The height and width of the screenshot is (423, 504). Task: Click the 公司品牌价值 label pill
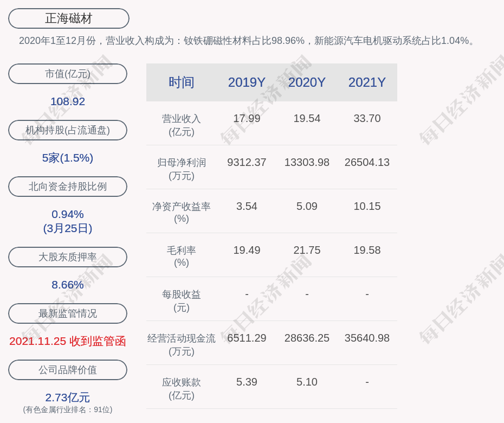pos(68,370)
